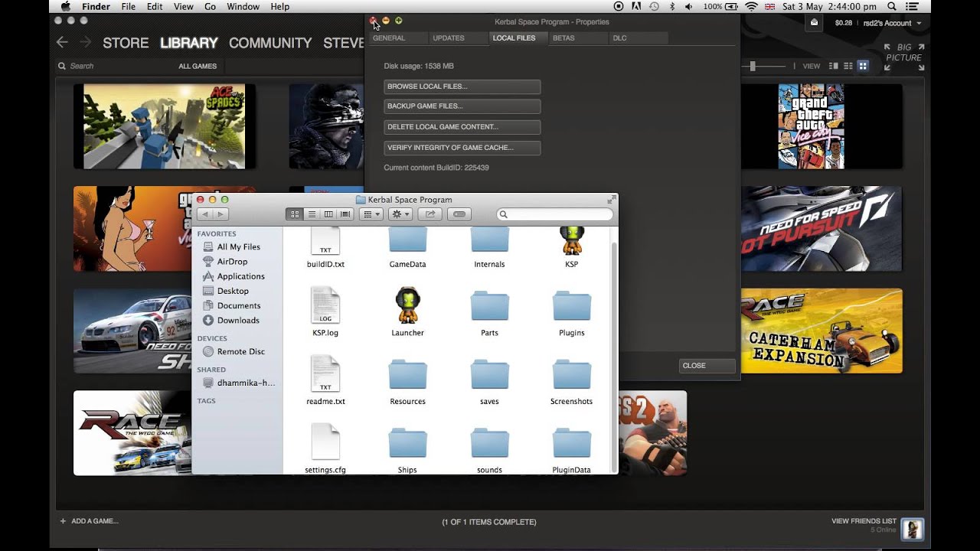The height and width of the screenshot is (551, 980).
Task: Enter Big Picture mode
Action: 904,57
